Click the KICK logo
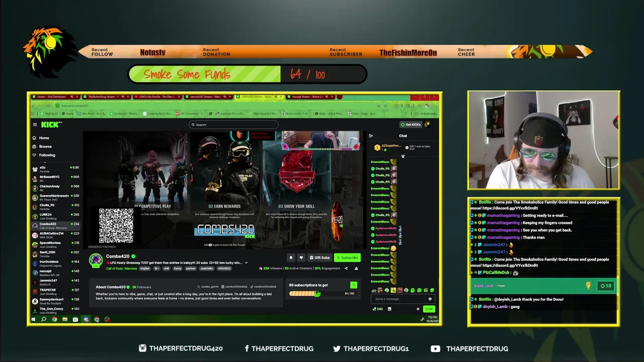 [x=51, y=124]
